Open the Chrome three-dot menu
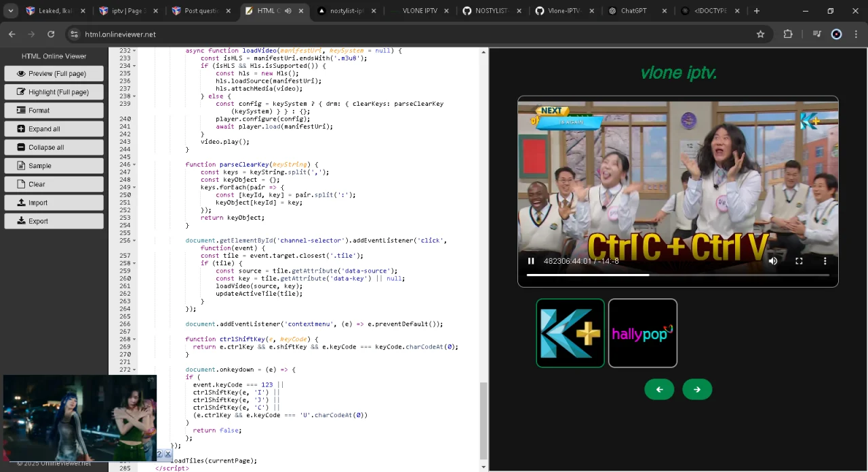868x472 pixels. point(856,34)
